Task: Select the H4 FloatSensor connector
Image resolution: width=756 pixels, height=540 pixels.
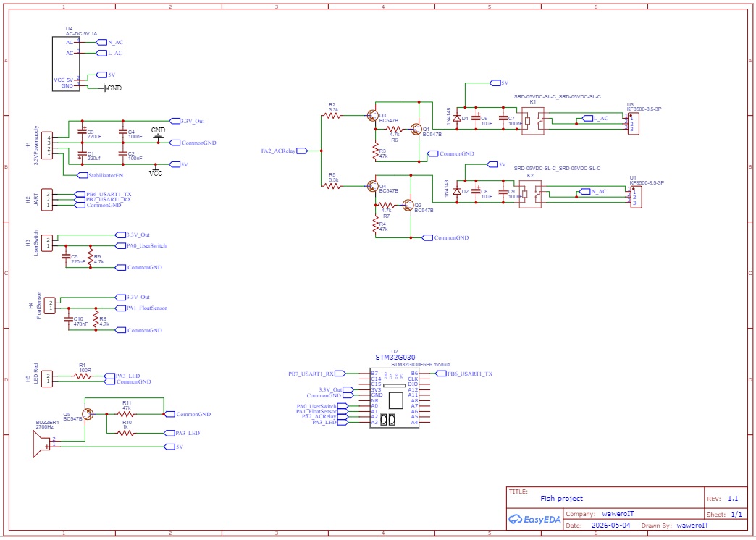Action: [50, 305]
